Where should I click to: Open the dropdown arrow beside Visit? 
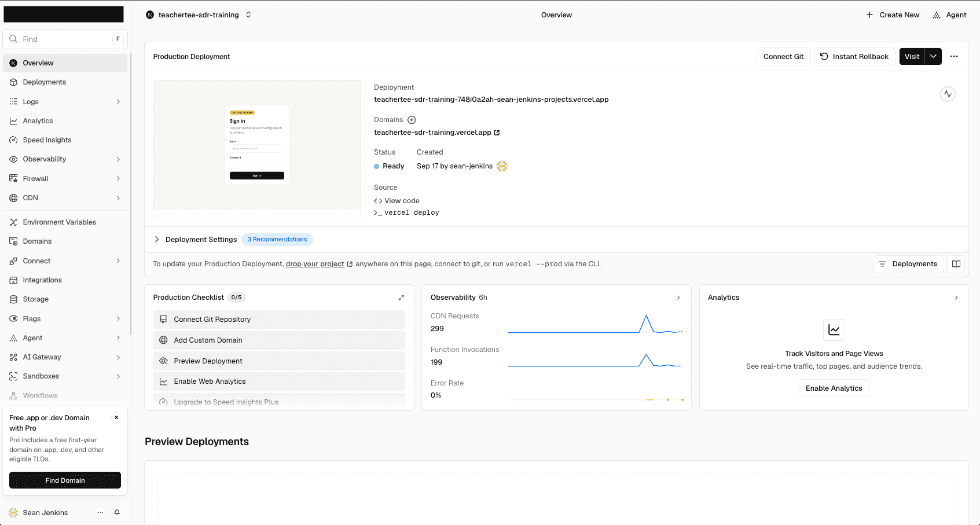933,57
